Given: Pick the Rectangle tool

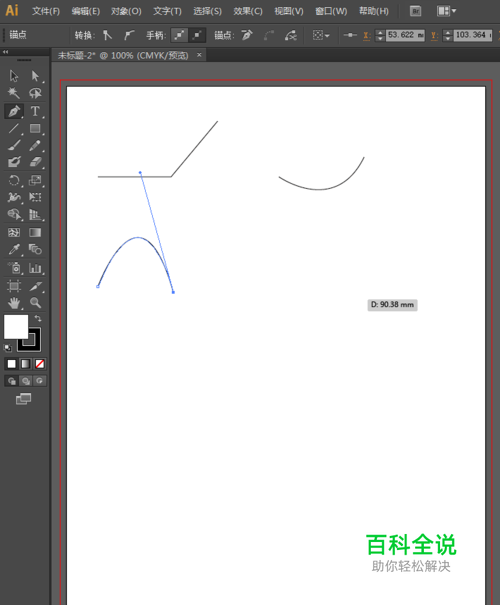Looking at the screenshot, I should click(x=35, y=128).
